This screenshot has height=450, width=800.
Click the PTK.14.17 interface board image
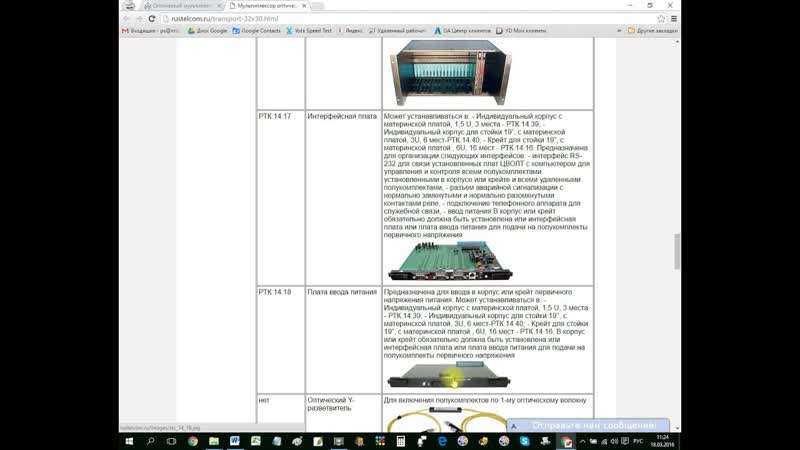[450, 261]
